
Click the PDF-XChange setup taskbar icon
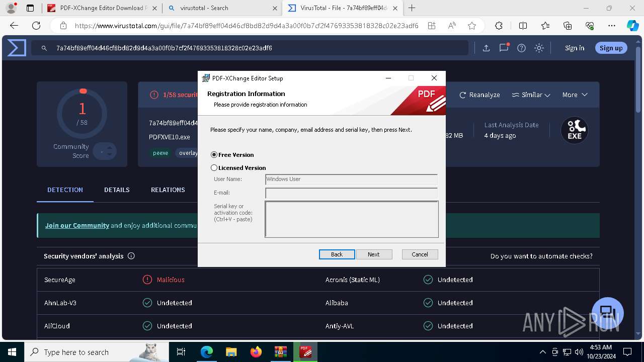305,352
